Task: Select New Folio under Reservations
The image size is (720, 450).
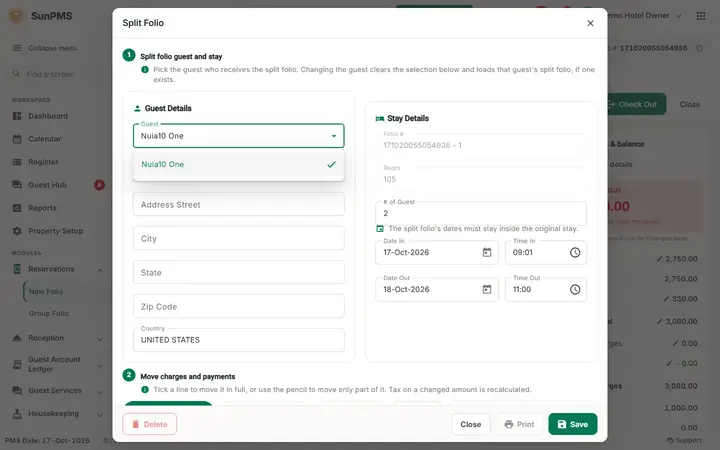Action: [x=46, y=292]
